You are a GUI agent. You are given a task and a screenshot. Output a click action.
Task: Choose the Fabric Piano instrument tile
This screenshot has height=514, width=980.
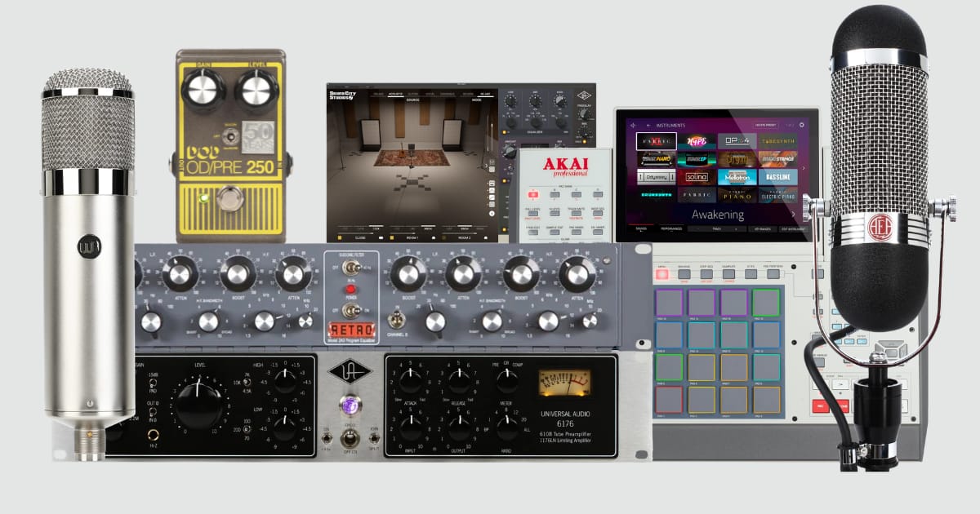pos(737,195)
